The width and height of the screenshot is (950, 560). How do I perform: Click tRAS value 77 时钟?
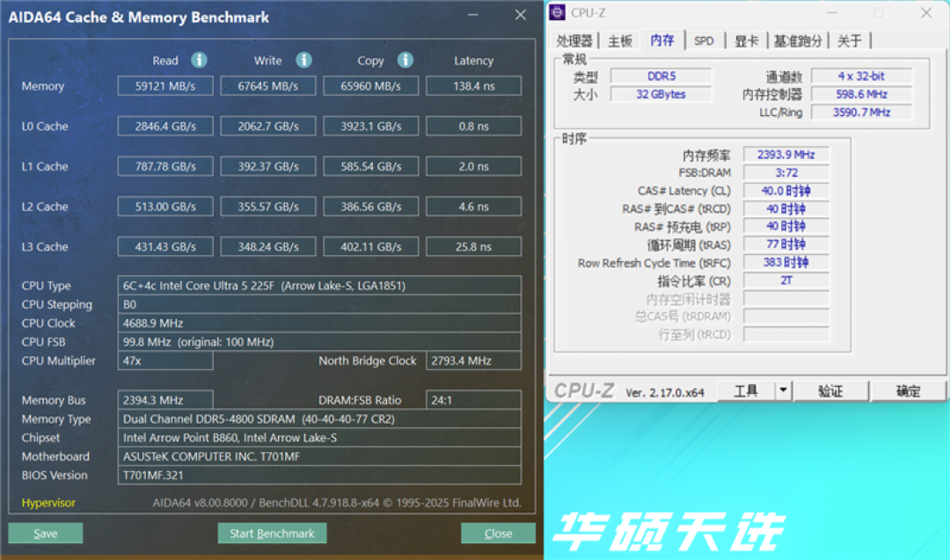pos(786,244)
